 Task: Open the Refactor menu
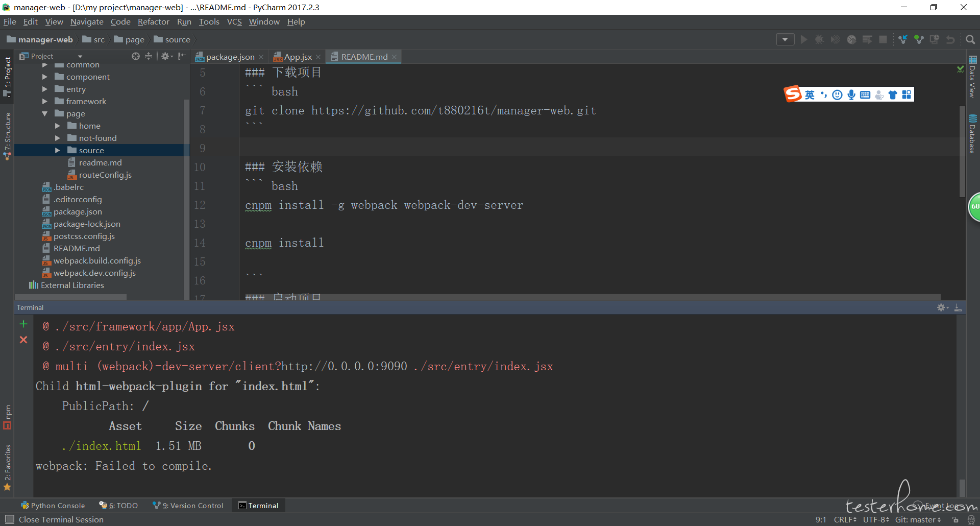[x=153, y=21]
